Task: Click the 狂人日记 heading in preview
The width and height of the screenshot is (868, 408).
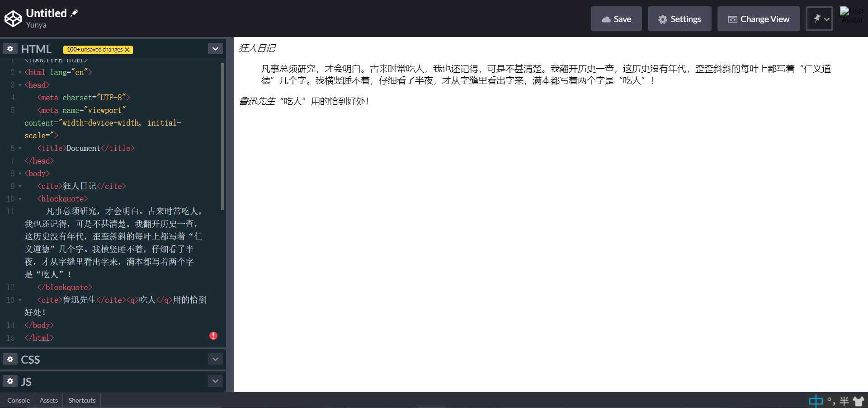Action: click(x=257, y=48)
